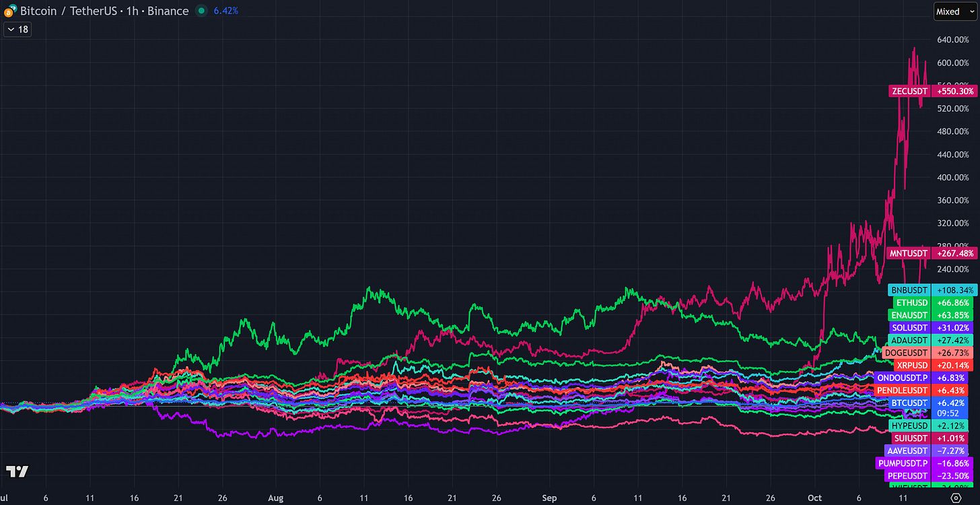Select the BNBUSDT price scale label
The image size is (980, 505).
[909, 290]
